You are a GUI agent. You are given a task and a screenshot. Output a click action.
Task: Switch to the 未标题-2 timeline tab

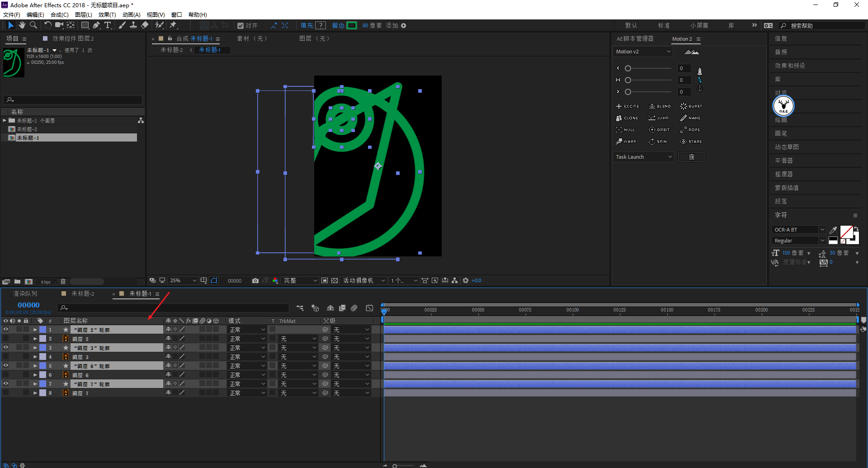pos(83,294)
